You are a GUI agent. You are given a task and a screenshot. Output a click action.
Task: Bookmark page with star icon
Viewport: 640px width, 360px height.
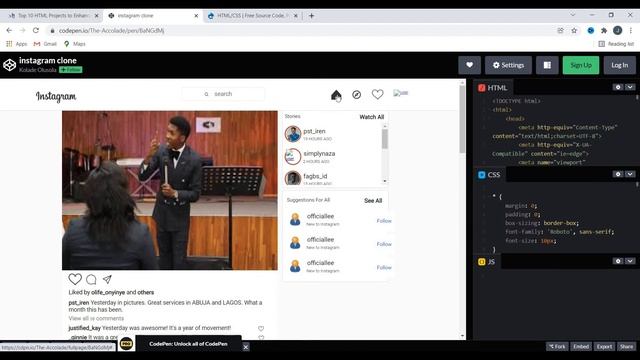pyautogui.click(x=574, y=31)
